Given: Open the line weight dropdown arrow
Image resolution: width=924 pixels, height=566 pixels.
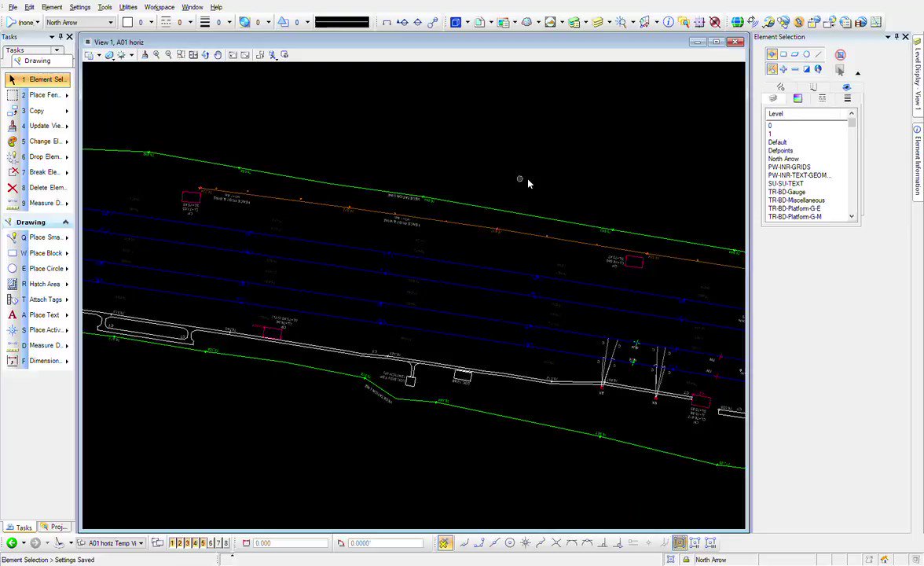Looking at the screenshot, I should [229, 22].
